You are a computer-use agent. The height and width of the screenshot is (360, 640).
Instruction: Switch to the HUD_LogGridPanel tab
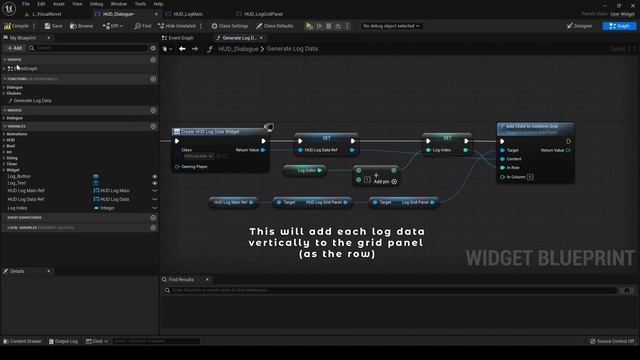click(x=263, y=14)
